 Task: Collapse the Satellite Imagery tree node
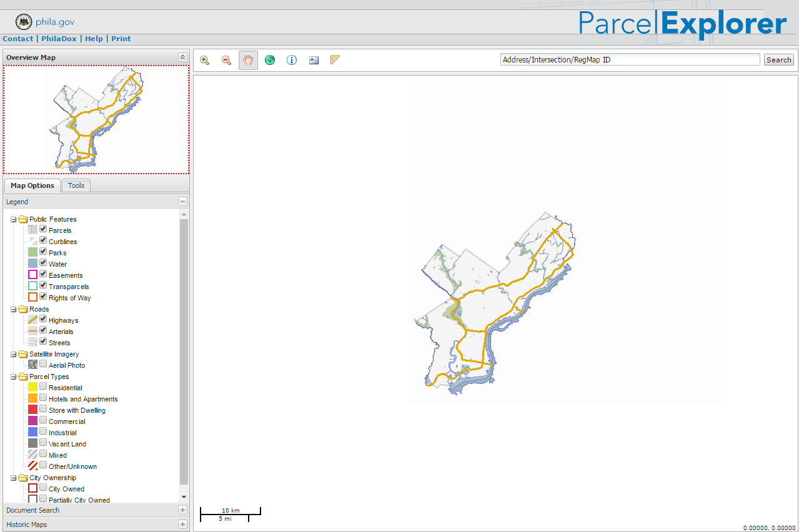click(x=13, y=355)
